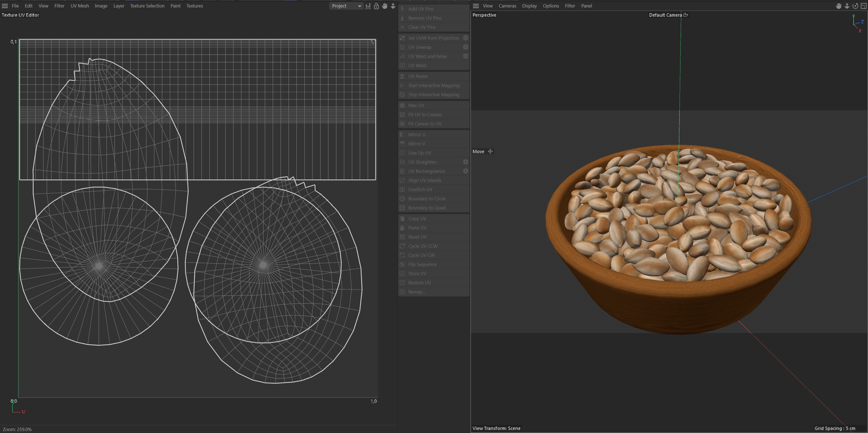868x433 pixels.
Task: Click the Boundary to Circle command
Action: pos(427,199)
